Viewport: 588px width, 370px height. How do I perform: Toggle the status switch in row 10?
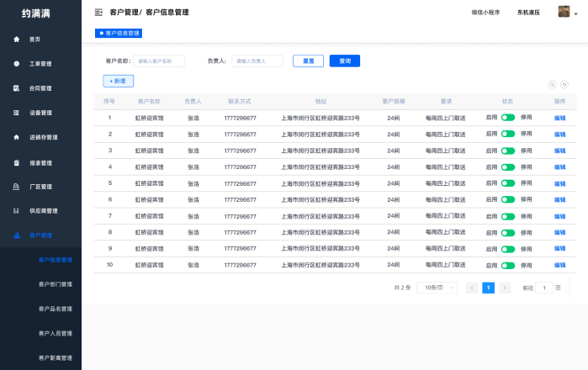[508, 265]
